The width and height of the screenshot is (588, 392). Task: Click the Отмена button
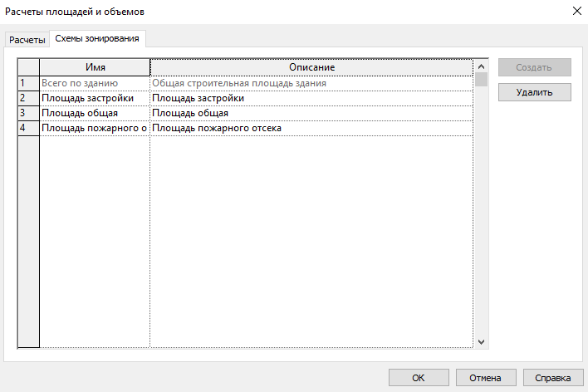[x=485, y=378]
